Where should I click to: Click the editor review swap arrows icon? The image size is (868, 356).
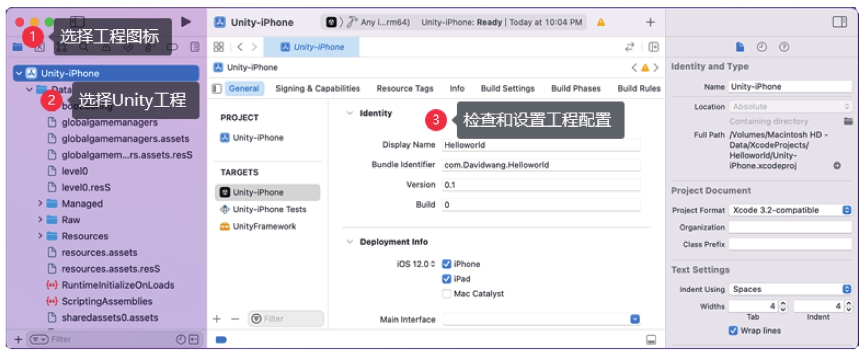tap(630, 47)
